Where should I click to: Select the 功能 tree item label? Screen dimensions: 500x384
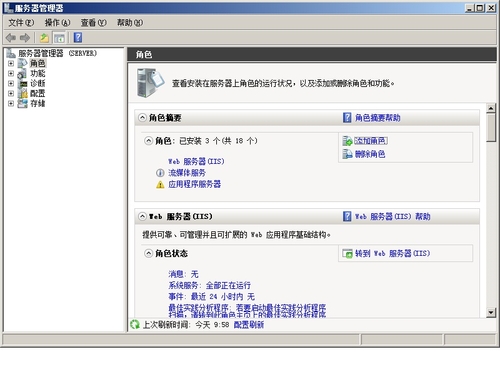tap(38, 73)
